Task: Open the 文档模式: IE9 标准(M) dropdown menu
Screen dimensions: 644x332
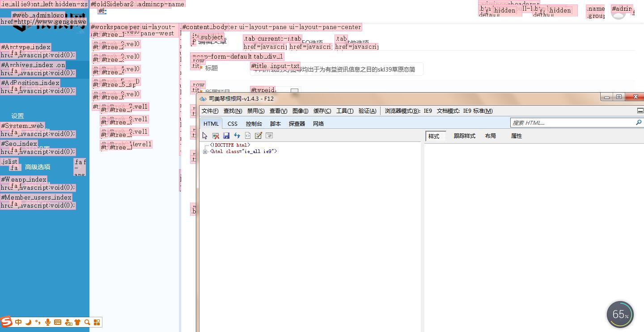Action: (465, 111)
